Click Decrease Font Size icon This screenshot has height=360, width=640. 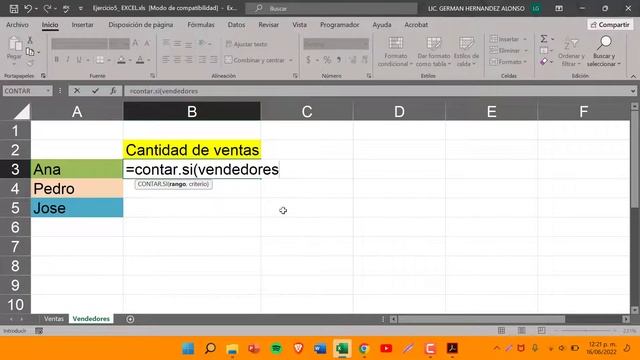tap(147, 43)
